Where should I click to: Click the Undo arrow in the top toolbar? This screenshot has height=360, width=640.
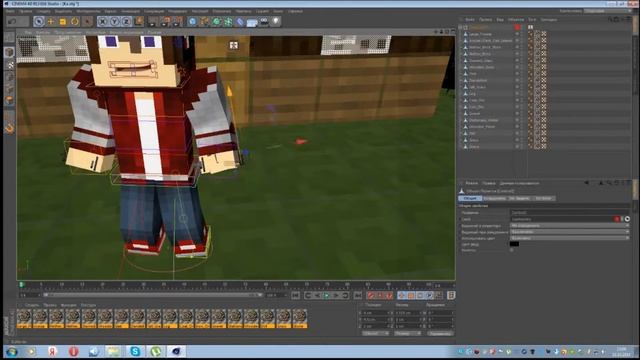click(13, 21)
